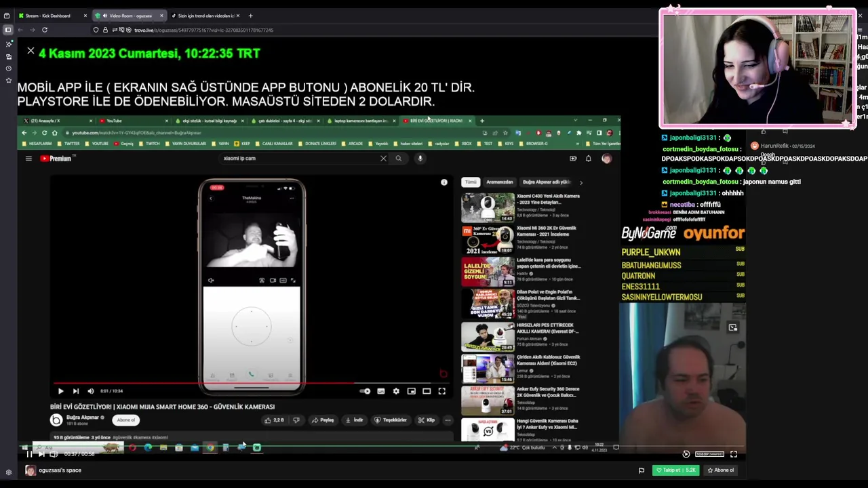Screen dimensions: 868x488
Task: Click the 'xiaomi ip cam' search field
Action: pyautogui.click(x=298, y=159)
